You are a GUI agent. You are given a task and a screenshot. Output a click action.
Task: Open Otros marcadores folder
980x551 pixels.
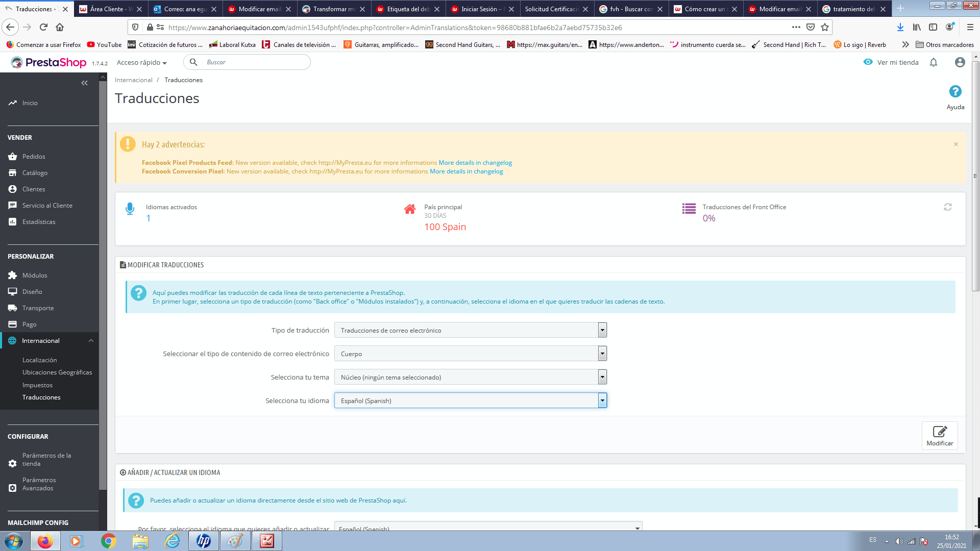945,45
